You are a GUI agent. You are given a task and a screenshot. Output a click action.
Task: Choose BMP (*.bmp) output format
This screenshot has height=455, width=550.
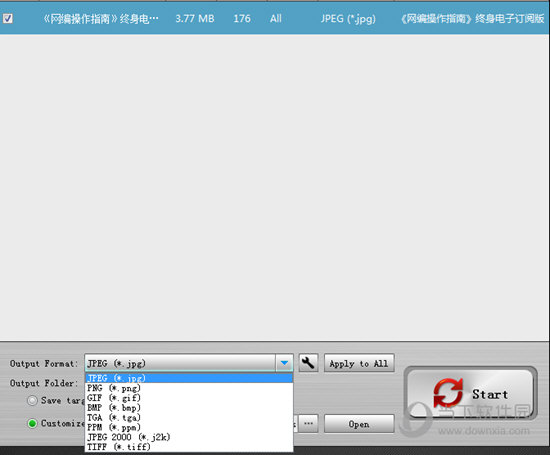pyautogui.click(x=189, y=408)
